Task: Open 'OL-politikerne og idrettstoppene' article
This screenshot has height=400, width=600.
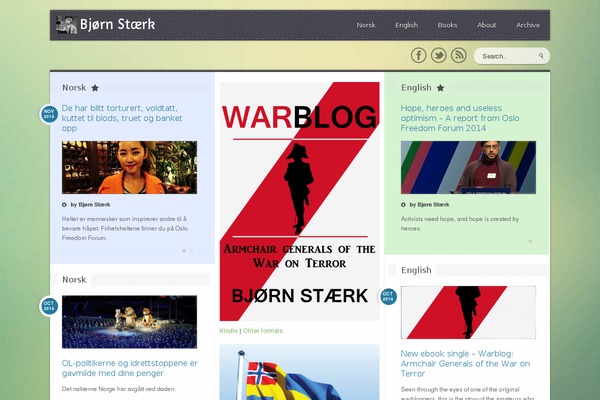Action: pyautogui.click(x=129, y=368)
